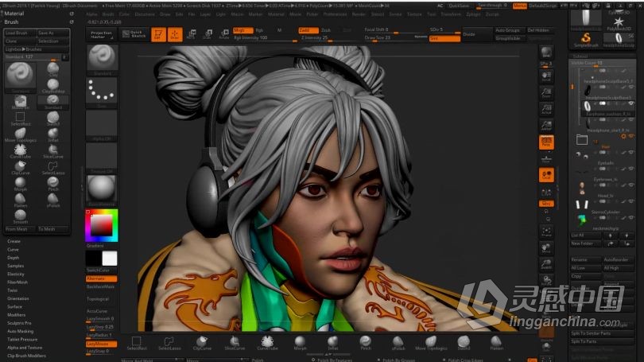Expand the Create section
Screen dimensions: 644x362
pos(14,241)
